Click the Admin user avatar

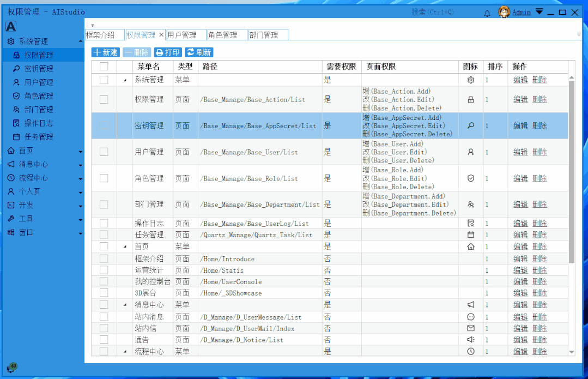504,12
